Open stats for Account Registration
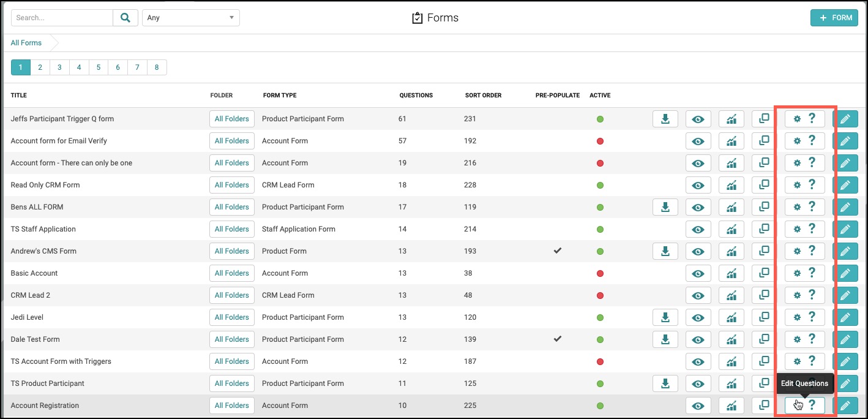The width and height of the screenshot is (868, 419). click(731, 406)
